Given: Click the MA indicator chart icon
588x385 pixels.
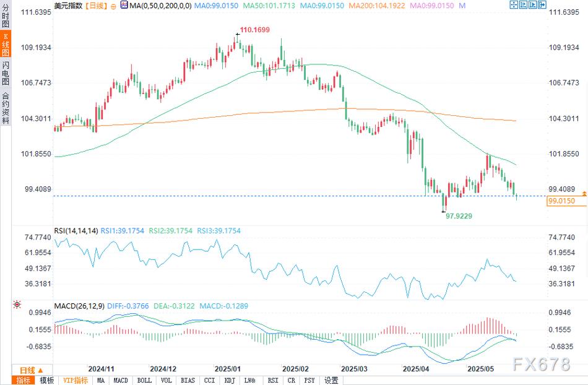Looking at the screenshot, I should coord(124,6).
